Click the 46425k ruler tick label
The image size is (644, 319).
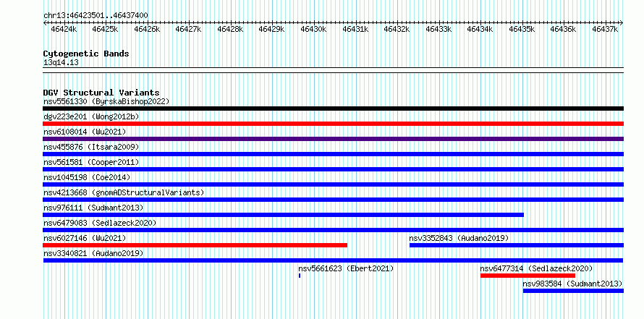click(105, 29)
